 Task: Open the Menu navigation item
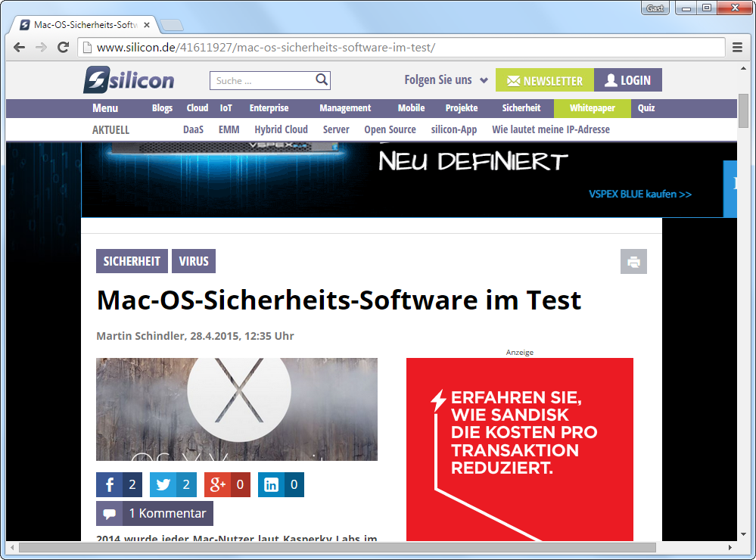point(105,108)
